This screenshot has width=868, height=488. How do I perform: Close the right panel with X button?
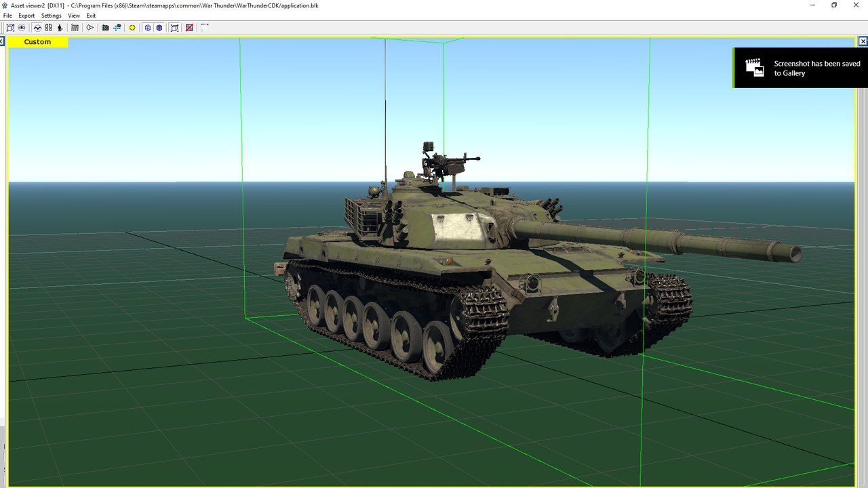coord(864,41)
